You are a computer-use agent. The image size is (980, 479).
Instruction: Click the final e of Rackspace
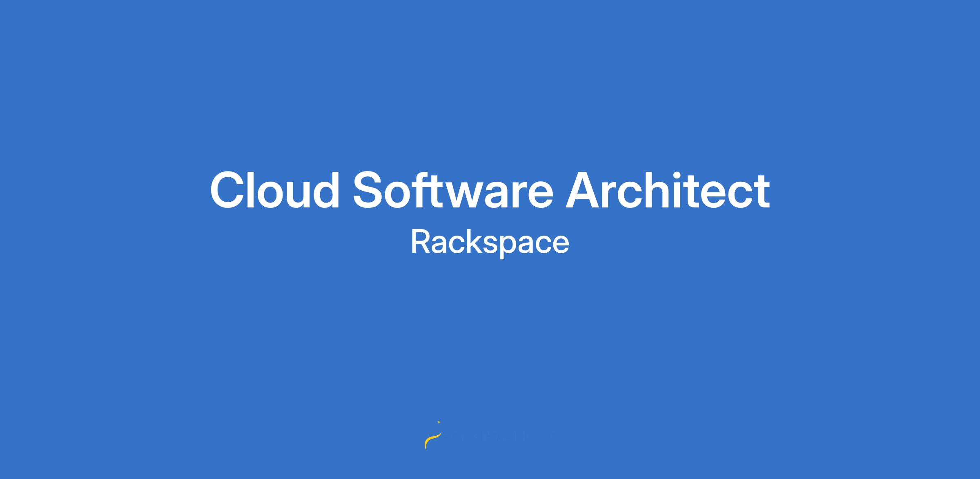[560, 244]
